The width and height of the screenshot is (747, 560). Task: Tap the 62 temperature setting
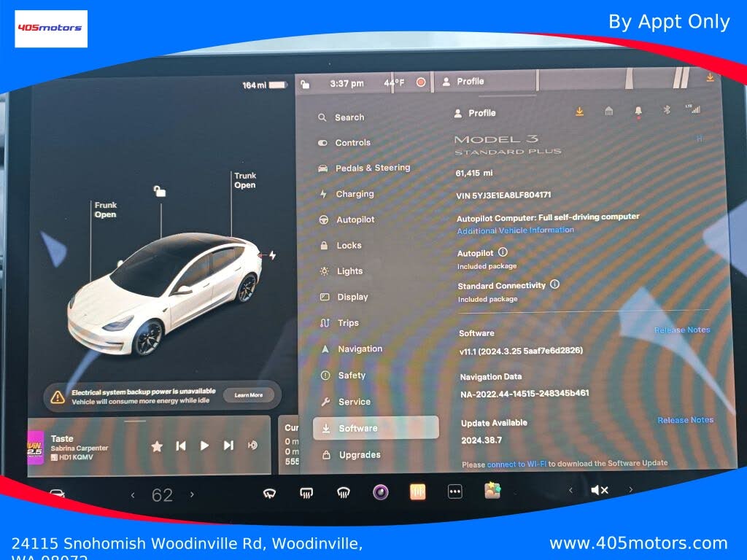coord(162,495)
